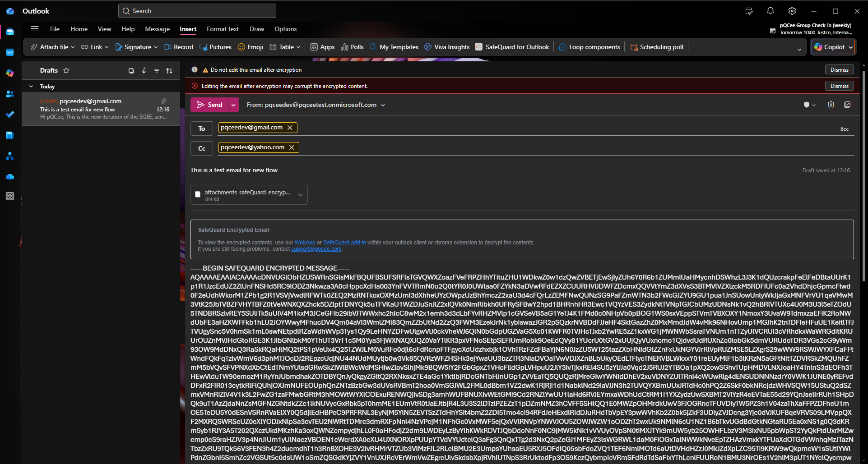Select the To Do checkmark icon in sidebar
The image size is (868, 464).
click(10, 114)
